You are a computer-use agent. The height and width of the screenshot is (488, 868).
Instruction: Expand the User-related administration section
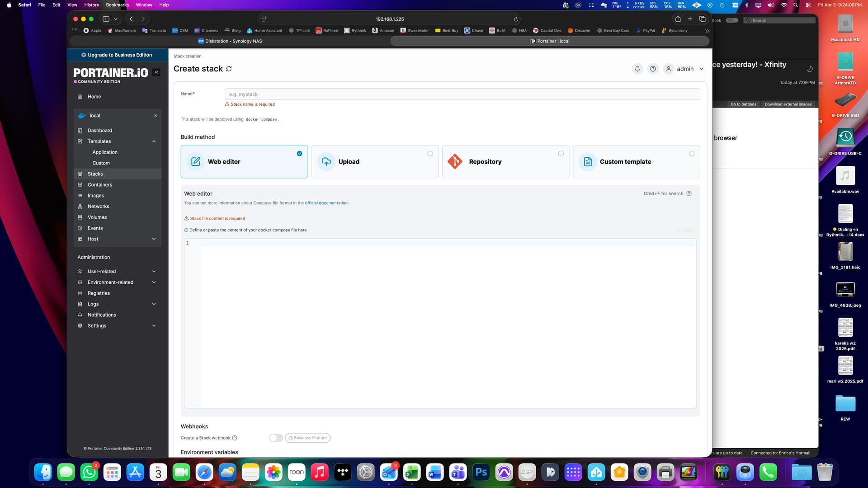(x=154, y=272)
